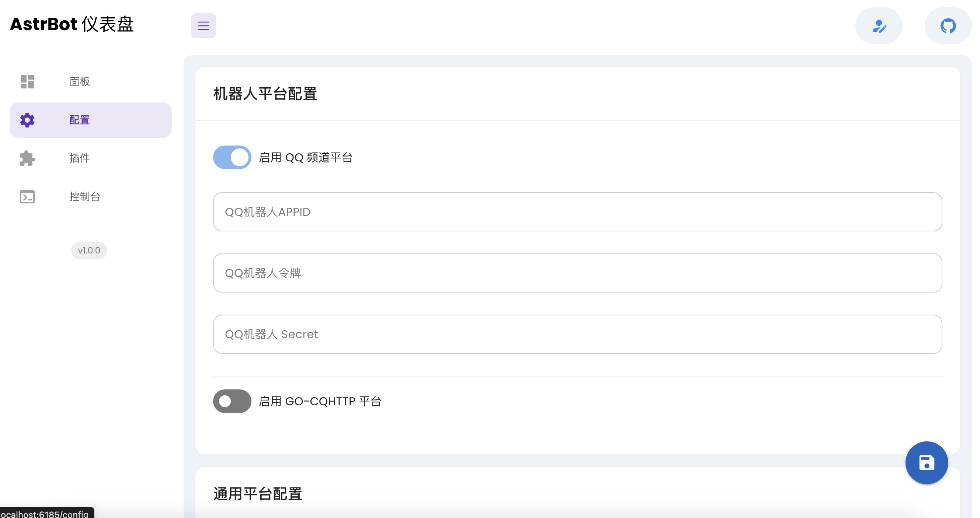Open the account edit icon

(879, 26)
